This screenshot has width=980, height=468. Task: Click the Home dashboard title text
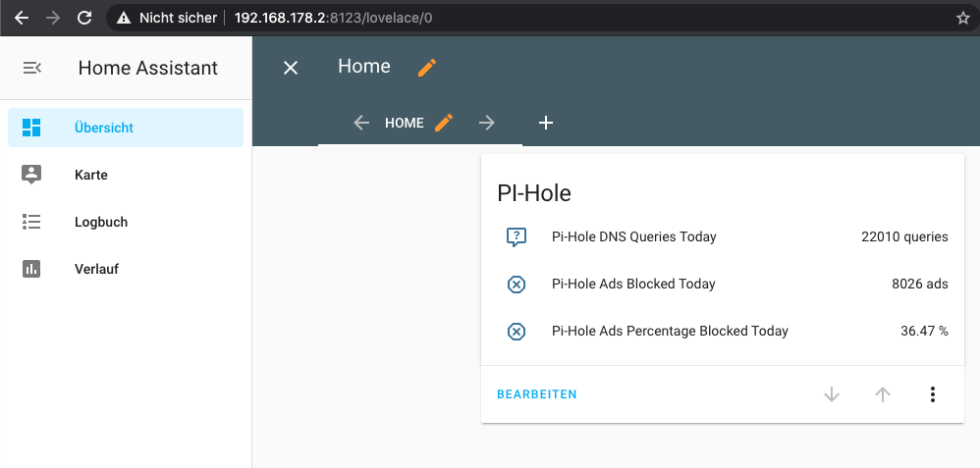click(364, 67)
